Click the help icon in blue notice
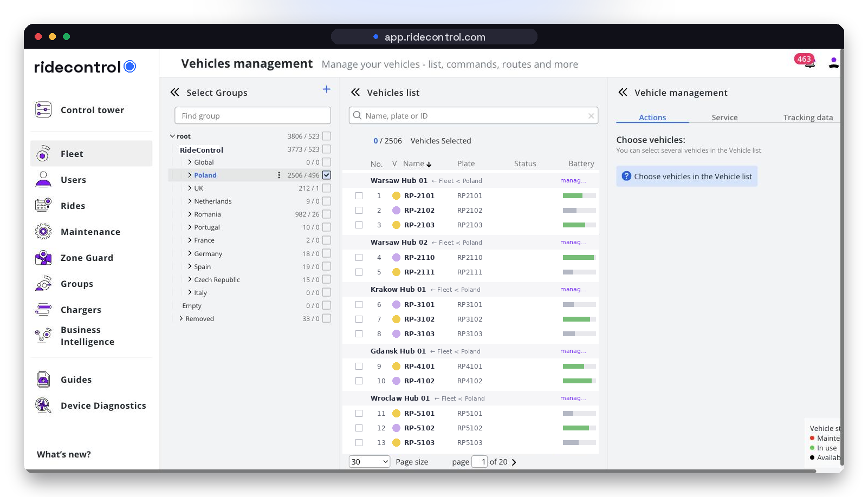Screen dimensions: 868x497 626,176
